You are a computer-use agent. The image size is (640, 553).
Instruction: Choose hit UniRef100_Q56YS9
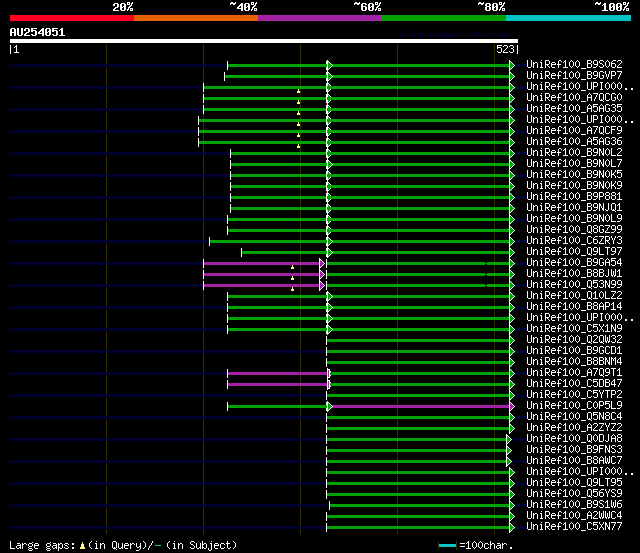[x=574, y=494]
